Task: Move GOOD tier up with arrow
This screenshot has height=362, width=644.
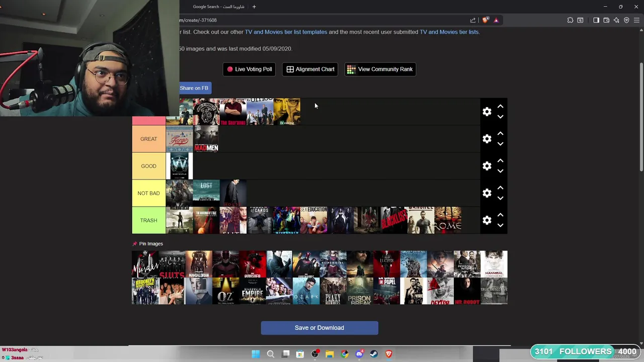Action: (500, 161)
